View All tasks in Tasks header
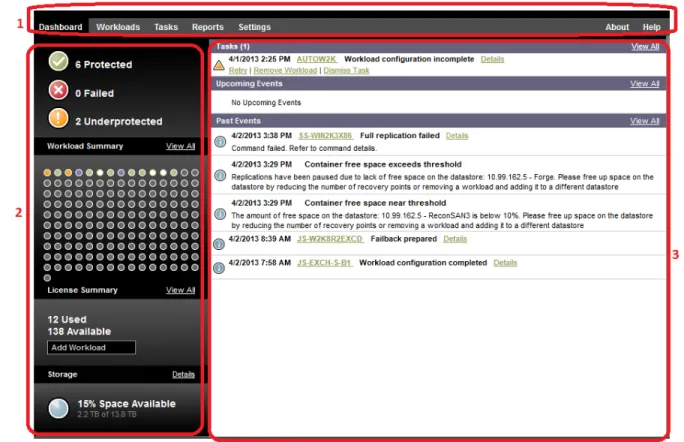 click(x=645, y=47)
